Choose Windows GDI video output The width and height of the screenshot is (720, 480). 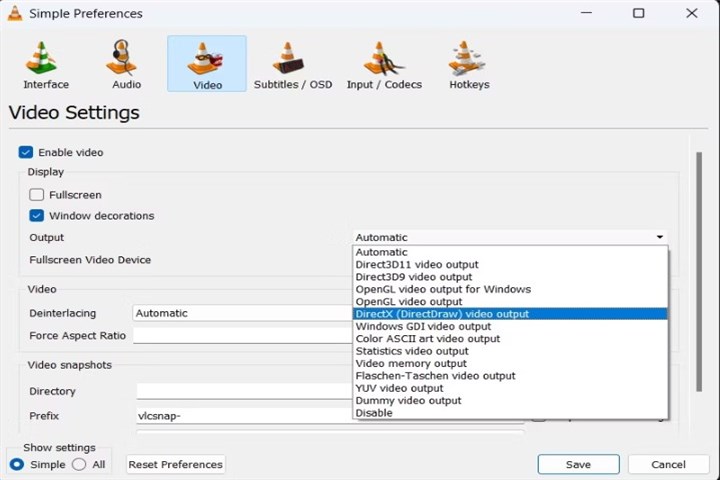pos(510,327)
